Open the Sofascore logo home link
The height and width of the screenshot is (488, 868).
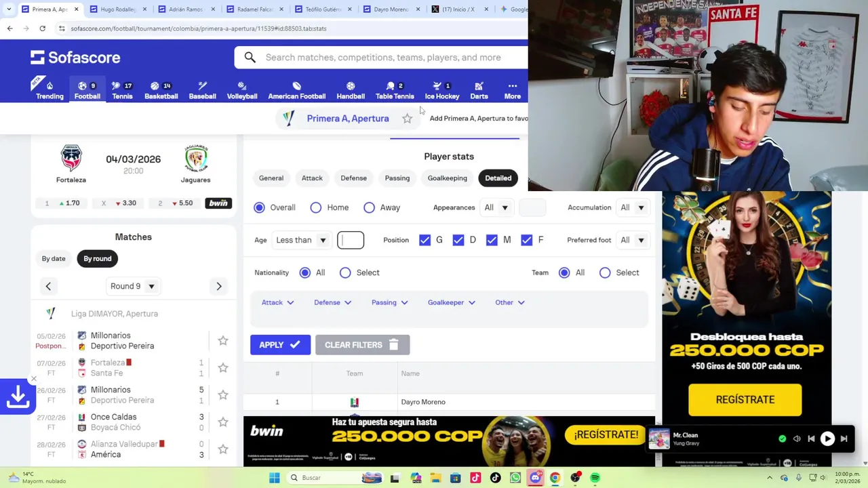75,58
